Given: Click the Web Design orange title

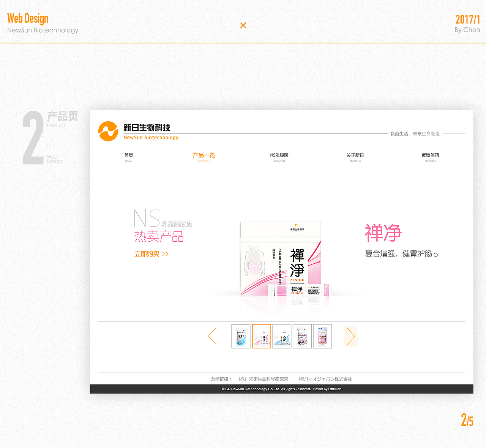Looking at the screenshot, I should click(28, 18).
